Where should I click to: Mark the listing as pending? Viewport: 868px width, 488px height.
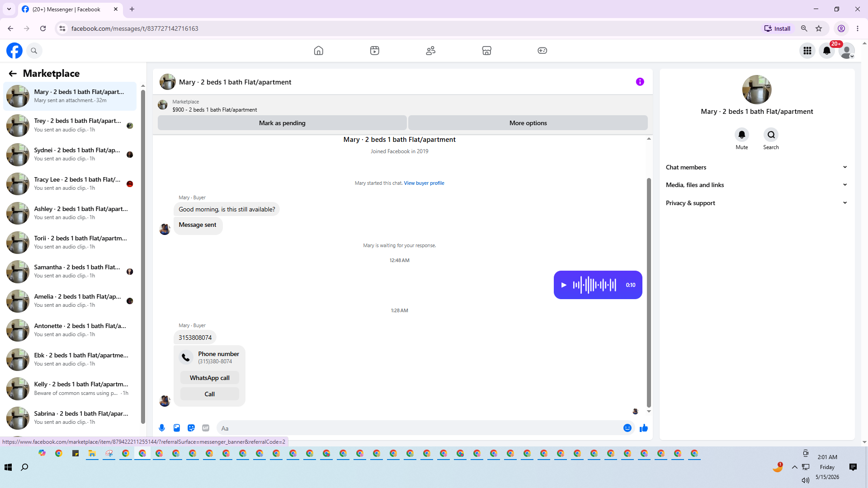[x=282, y=123]
